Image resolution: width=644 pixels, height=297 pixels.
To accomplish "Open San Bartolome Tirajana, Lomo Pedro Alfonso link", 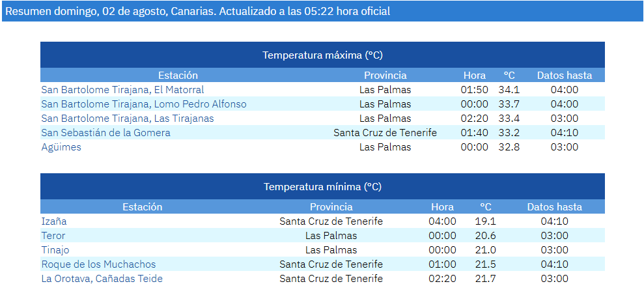I will [144, 104].
